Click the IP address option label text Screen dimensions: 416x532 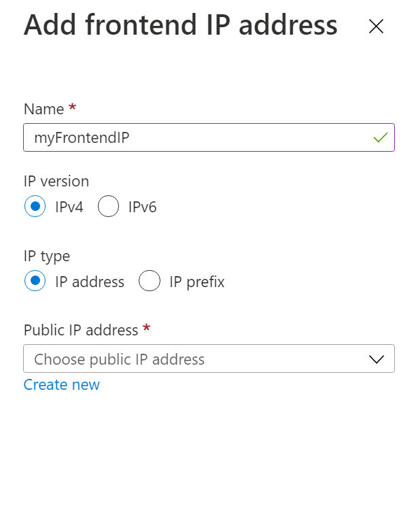(x=90, y=282)
